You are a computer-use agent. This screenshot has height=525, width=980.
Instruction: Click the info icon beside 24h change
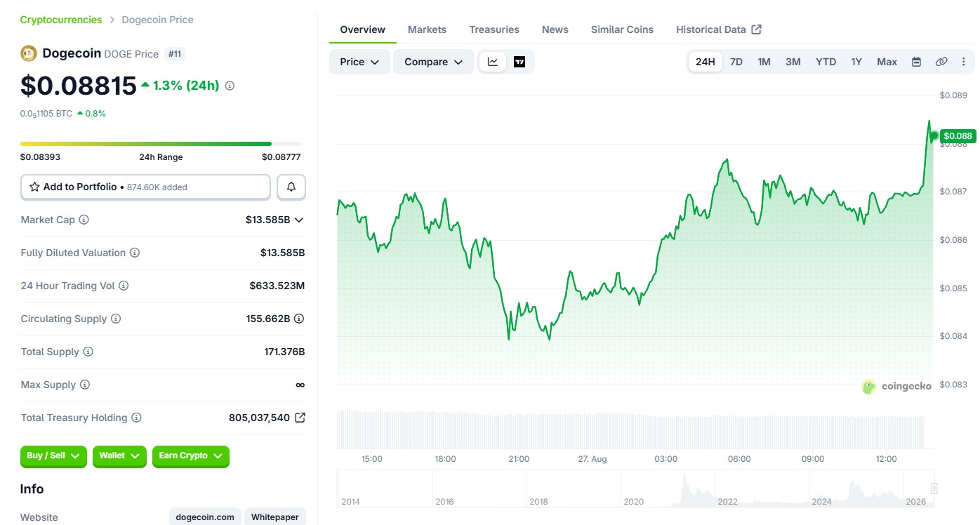point(230,86)
